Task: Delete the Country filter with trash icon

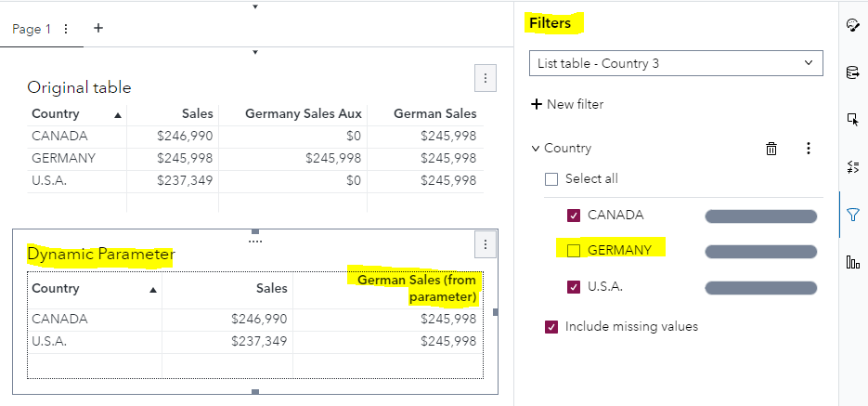Action: coord(771,149)
